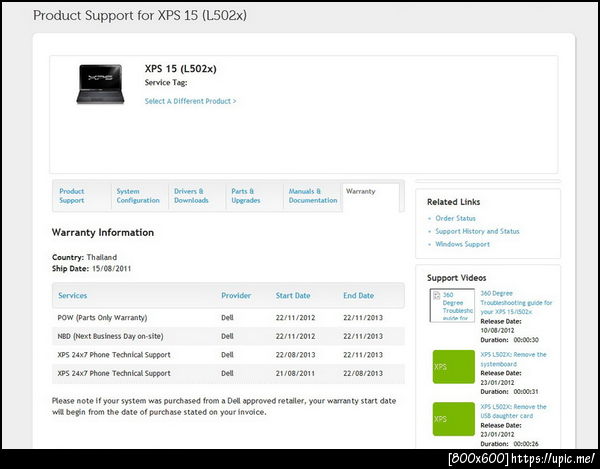The height and width of the screenshot is (469, 600).
Task: Open the System Configuration tab
Action: click(138, 195)
